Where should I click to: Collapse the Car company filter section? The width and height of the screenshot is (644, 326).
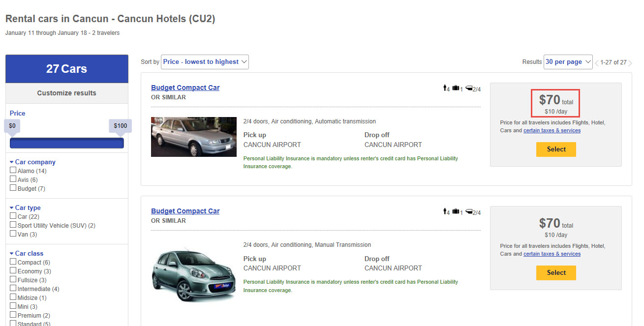[x=32, y=162]
